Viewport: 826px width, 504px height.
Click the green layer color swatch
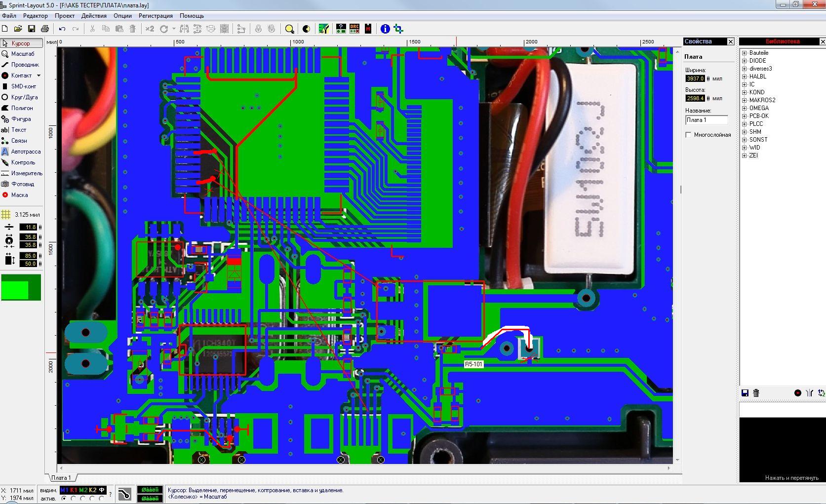[21, 287]
